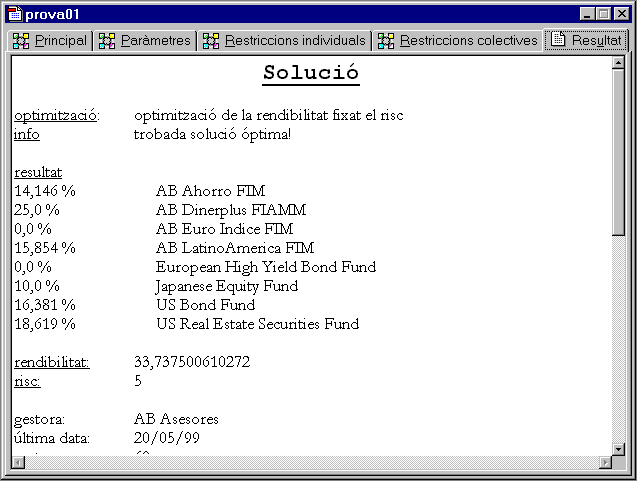
Task: Click the gestora label
Action: pyautogui.click(x=39, y=420)
